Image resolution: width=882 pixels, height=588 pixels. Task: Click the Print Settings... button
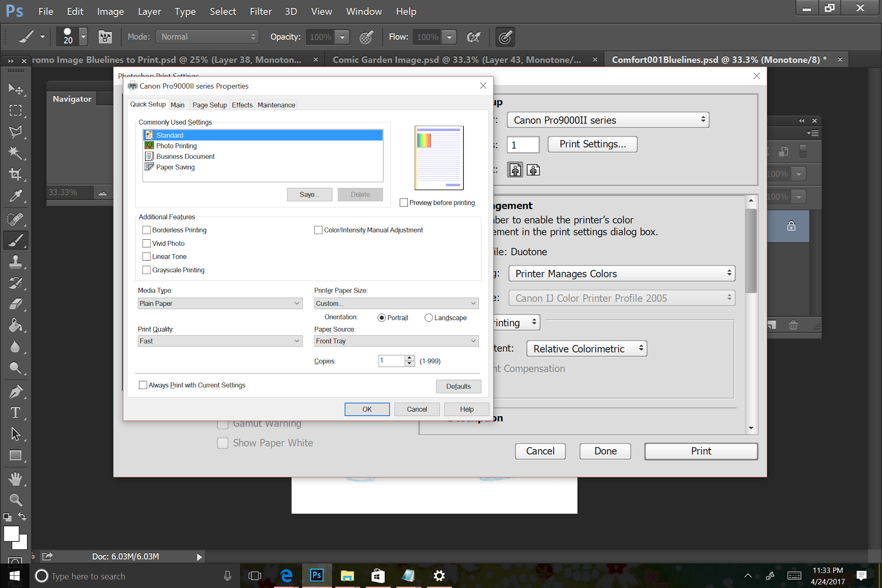(593, 144)
